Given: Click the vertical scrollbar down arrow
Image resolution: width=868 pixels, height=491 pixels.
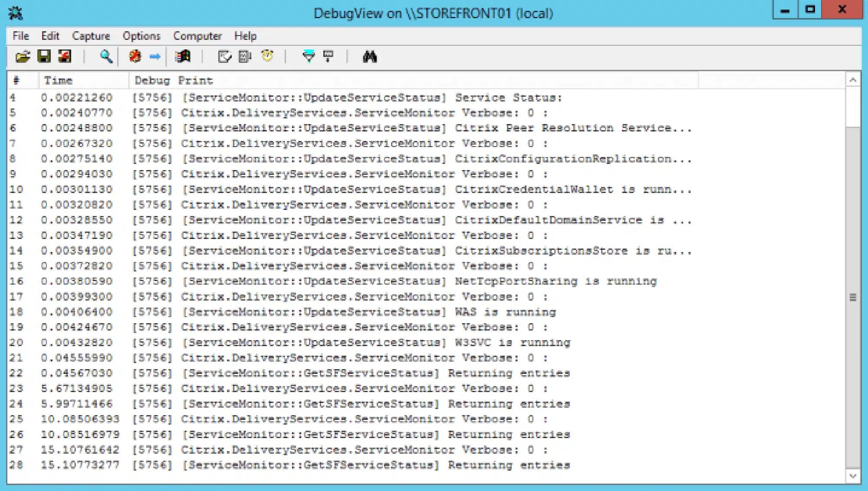Looking at the screenshot, I should (x=853, y=476).
